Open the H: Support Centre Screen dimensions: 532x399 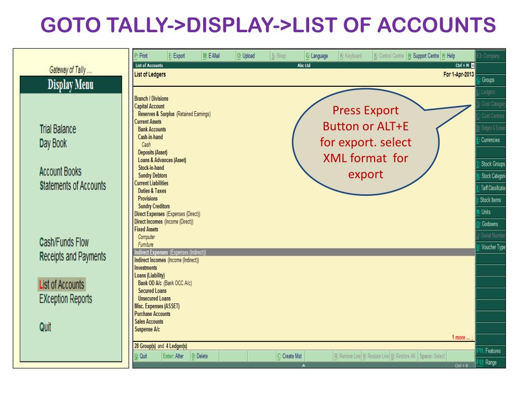[423, 56]
